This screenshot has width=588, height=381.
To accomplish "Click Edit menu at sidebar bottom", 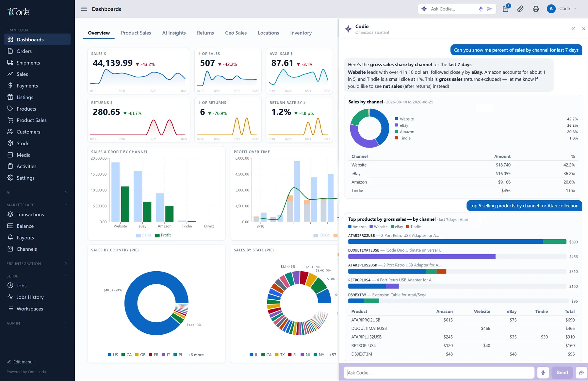I will pyautogui.click(x=20, y=362).
